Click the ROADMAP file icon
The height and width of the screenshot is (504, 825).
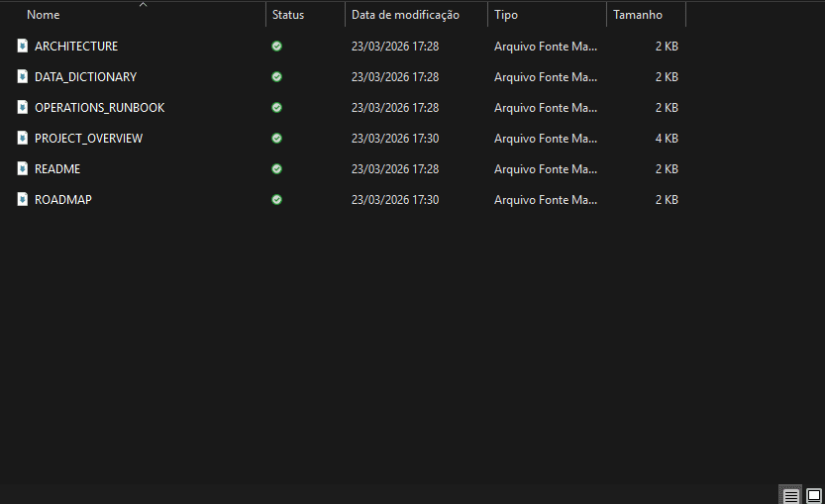coord(23,200)
